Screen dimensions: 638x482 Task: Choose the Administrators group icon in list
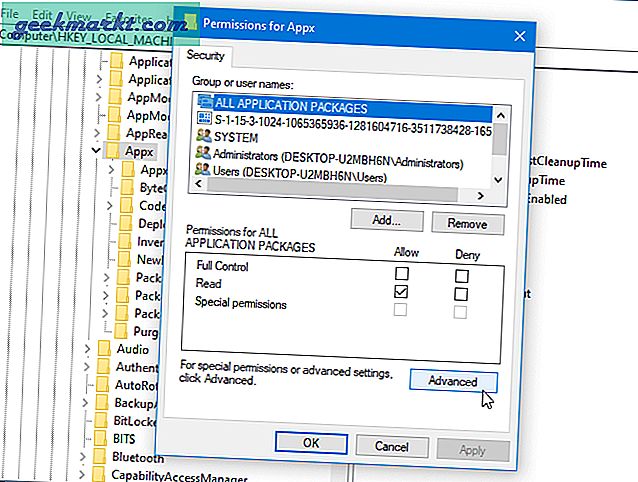(204, 161)
